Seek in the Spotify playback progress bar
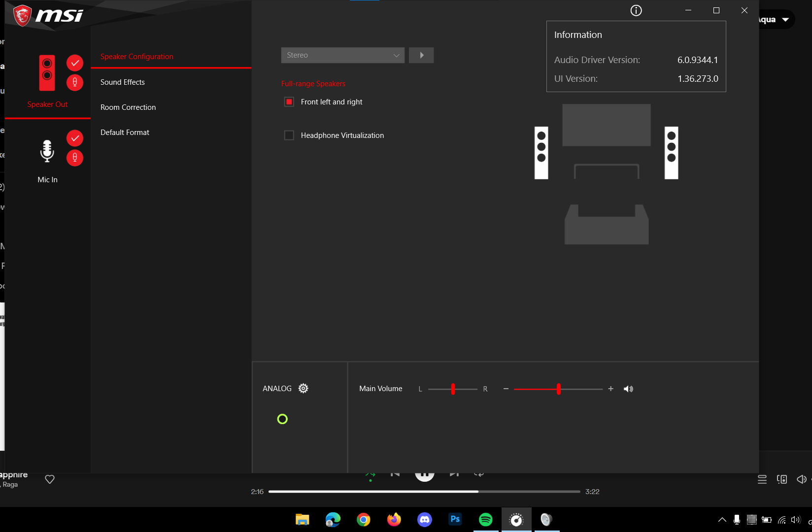Viewport: 812px width, 532px height. (424, 492)
